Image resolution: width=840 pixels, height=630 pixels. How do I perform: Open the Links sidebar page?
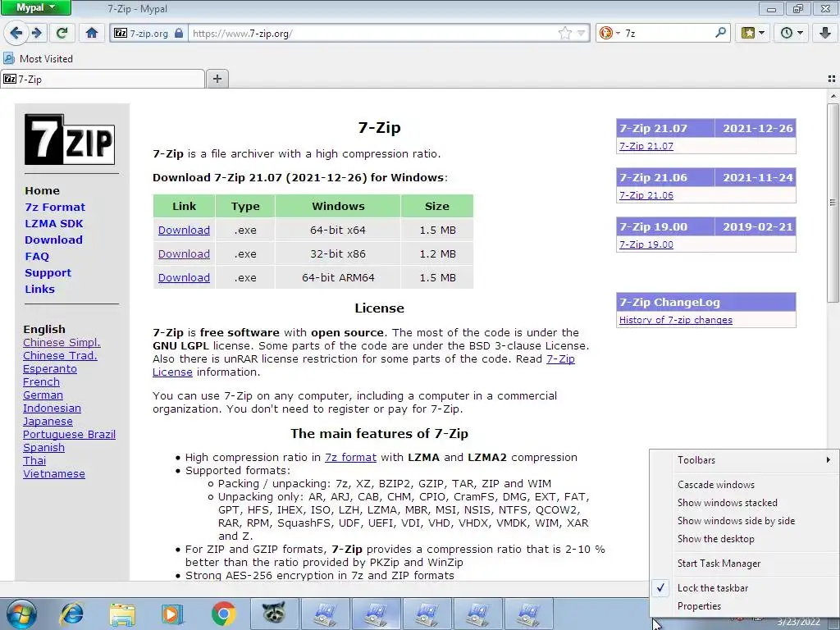[39, 289]
